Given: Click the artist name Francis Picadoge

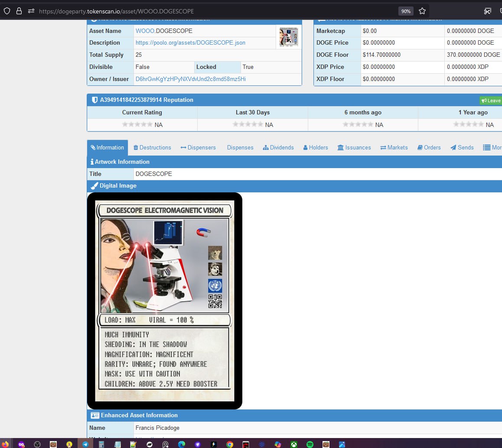Looking at the screenshot, I should pos(157,428).
